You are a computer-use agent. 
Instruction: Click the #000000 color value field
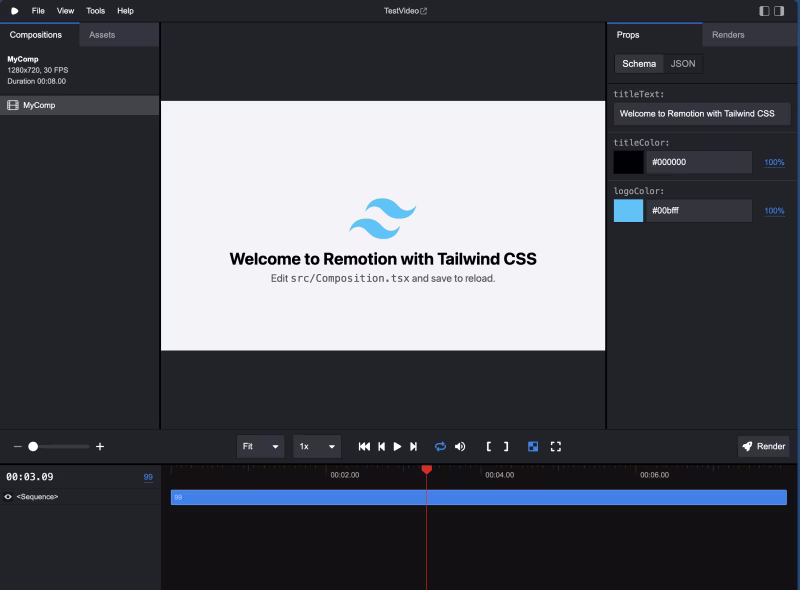point(699,162)
